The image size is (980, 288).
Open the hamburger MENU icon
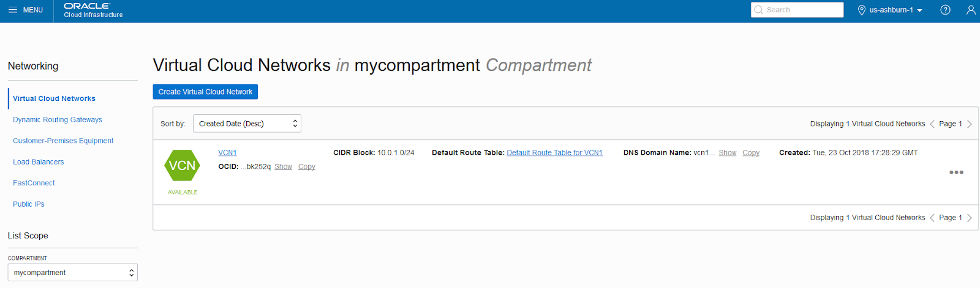click(13, 10)
